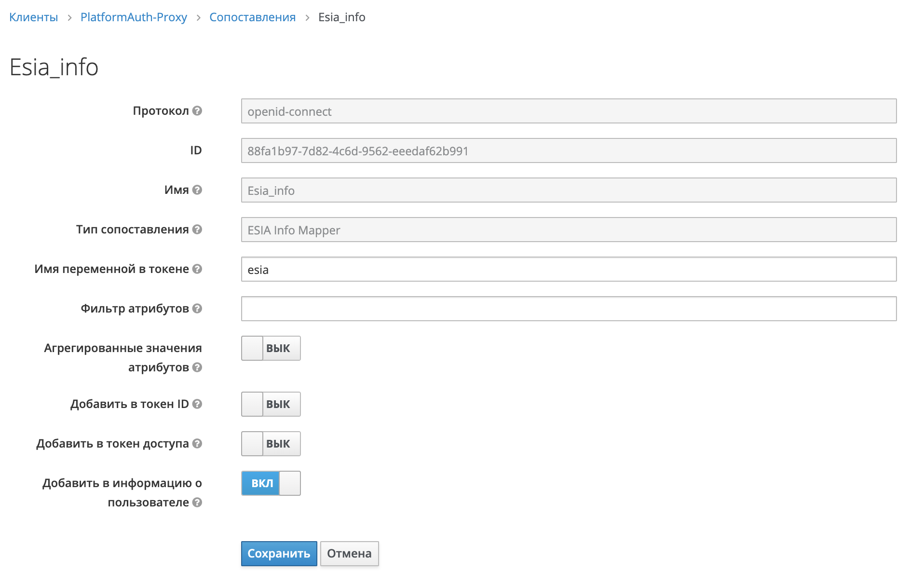This screenshot has height=572, width=924.
Task: Click the Esia_info page title
Action: pyautogui.click(x=54, y=67)
